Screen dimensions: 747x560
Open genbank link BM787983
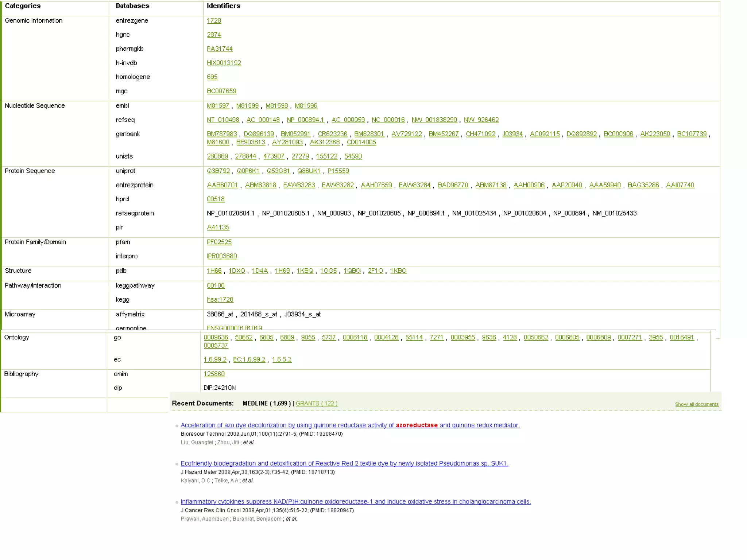[222, 134]
